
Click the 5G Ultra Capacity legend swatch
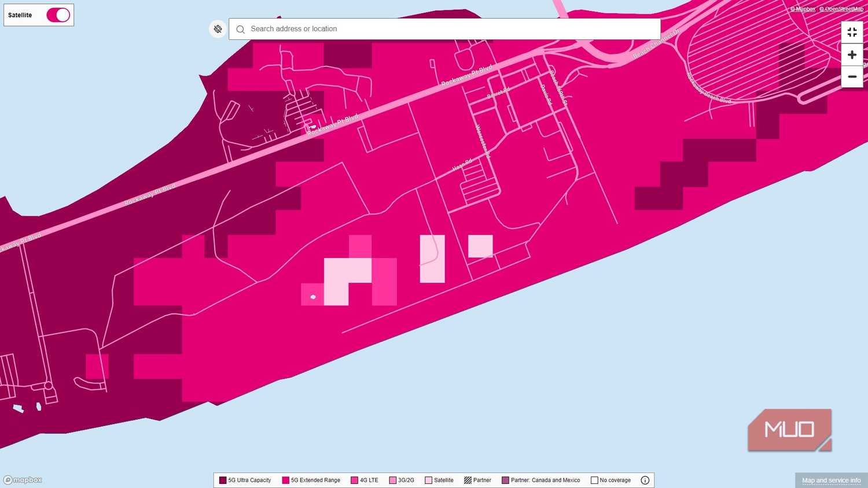(223, 480)
